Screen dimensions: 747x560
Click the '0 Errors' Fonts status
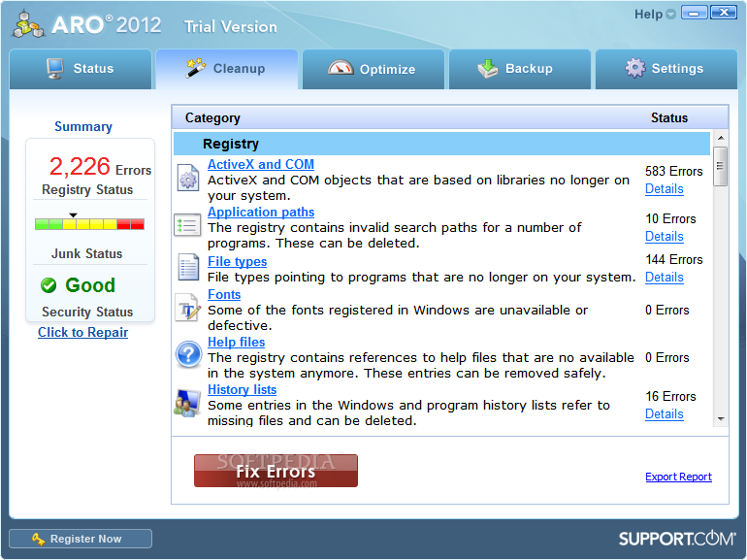[x=667, y=311]
